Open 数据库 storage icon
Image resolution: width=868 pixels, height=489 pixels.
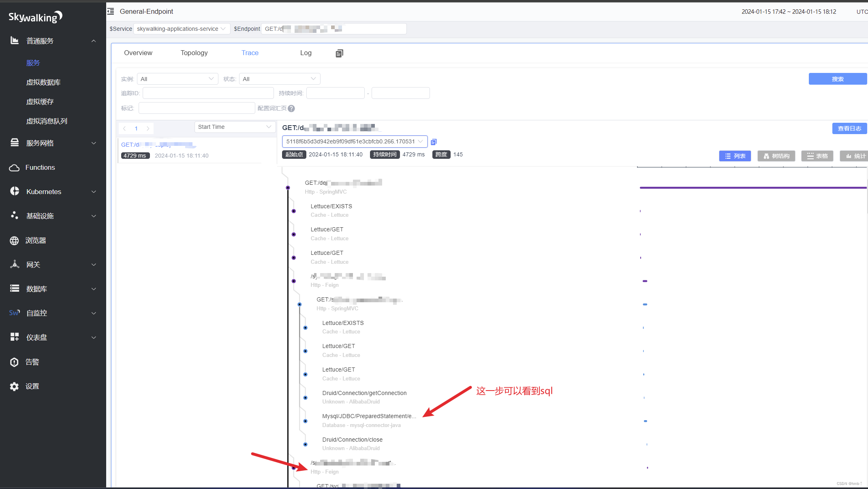pyautogui.click(x=15, y=288)
